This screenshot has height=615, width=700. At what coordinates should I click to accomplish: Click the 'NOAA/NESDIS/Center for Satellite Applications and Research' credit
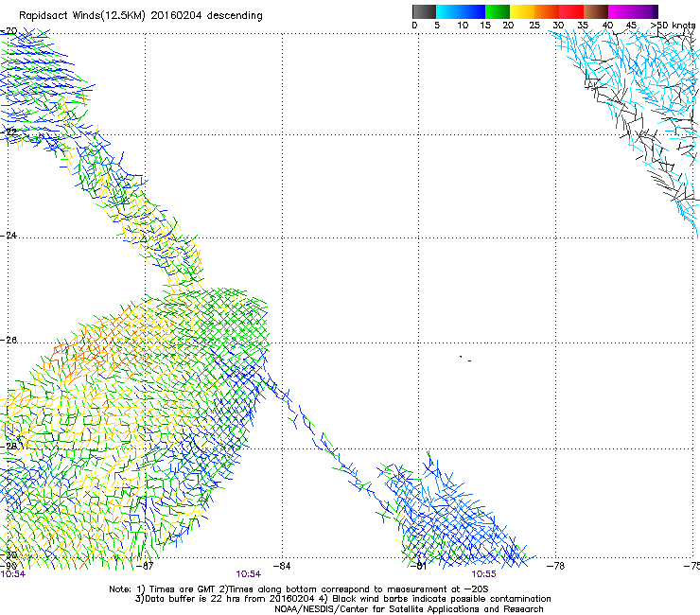pyautogui.click(x=409, y=609)
